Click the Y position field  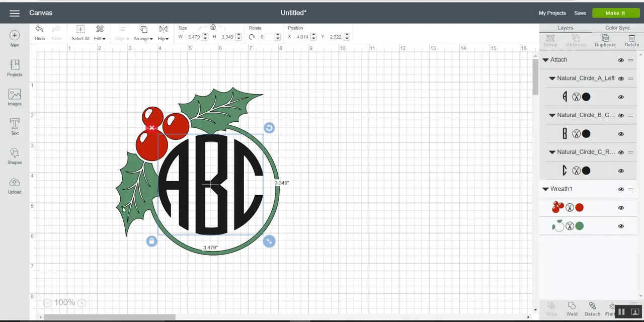point(336,37)
